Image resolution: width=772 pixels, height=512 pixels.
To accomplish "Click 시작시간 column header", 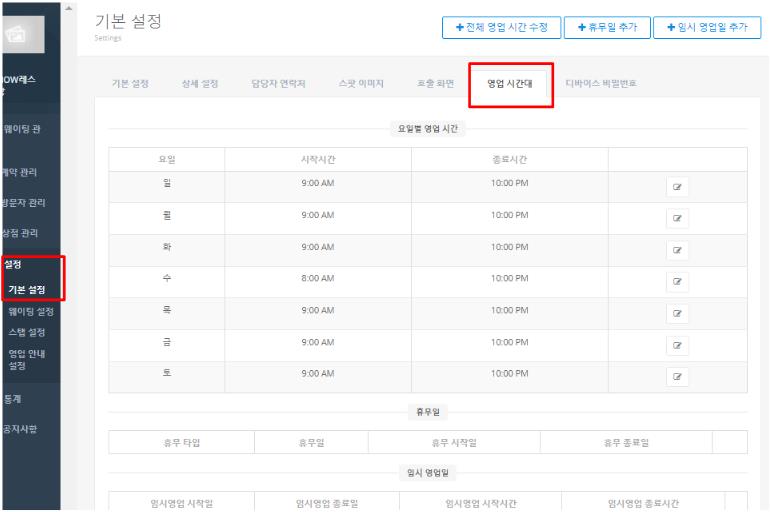I will coord(318,160).
